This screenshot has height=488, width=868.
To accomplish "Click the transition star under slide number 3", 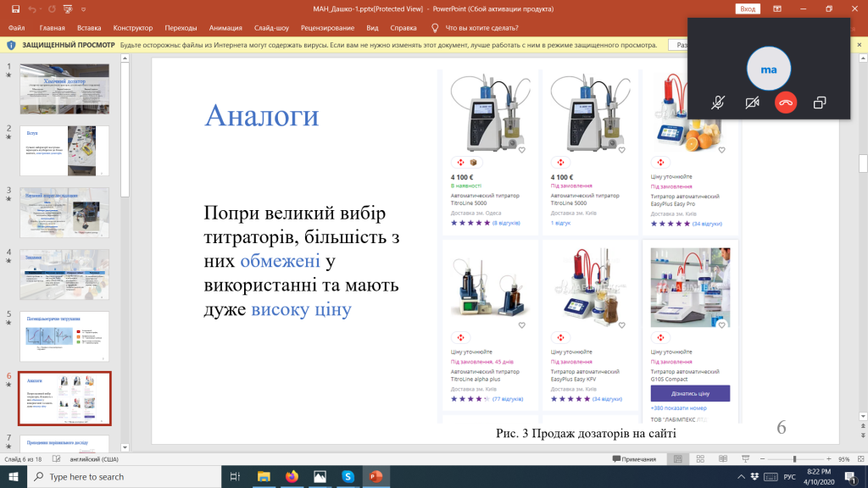I will (8, 199).
